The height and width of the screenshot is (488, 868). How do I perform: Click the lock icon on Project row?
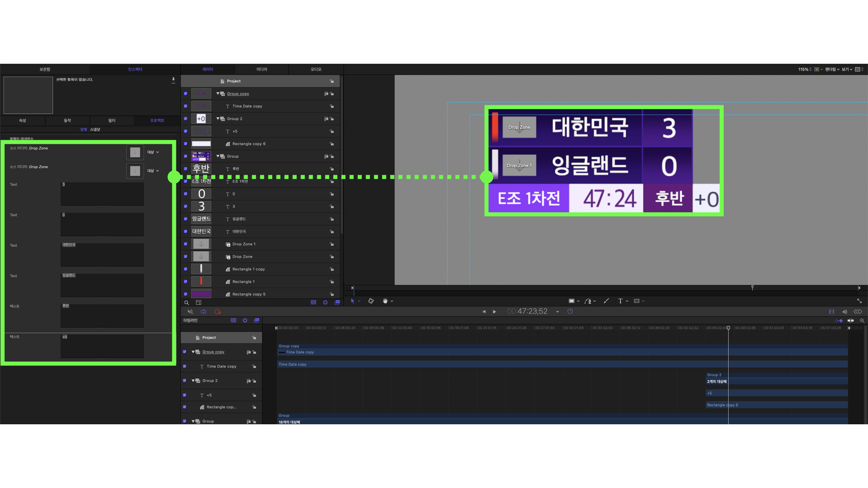332,81
